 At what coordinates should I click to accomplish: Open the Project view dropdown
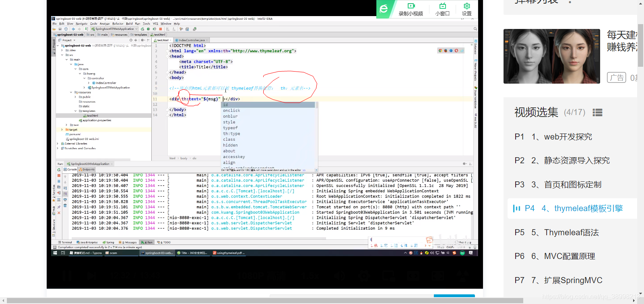click(x=67, y=40)
